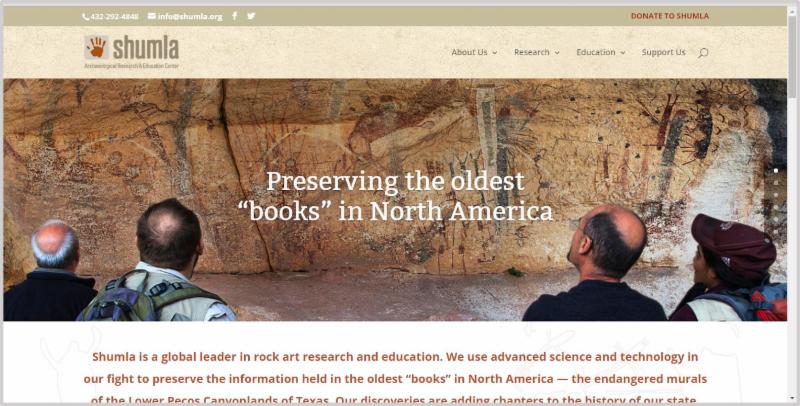The image size is (800, 406).
Task: Open the Twitter bird icon
Action: pos(251,16)
